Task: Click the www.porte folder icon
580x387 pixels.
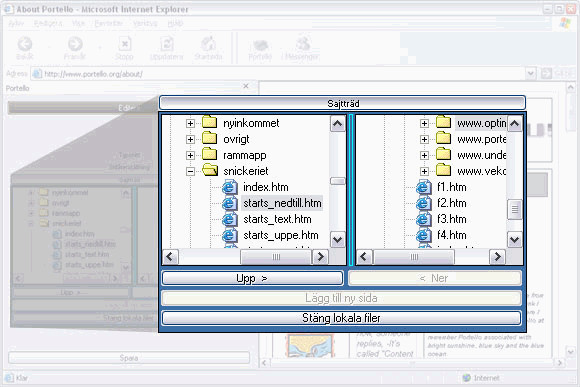Action: [x=444, y=138]
